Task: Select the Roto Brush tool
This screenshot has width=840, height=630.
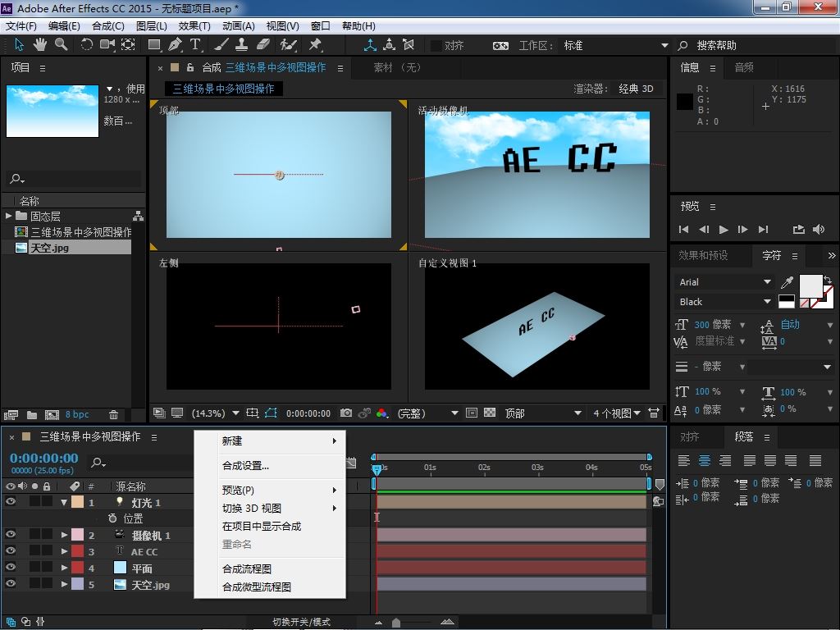Action: (288, 45)
